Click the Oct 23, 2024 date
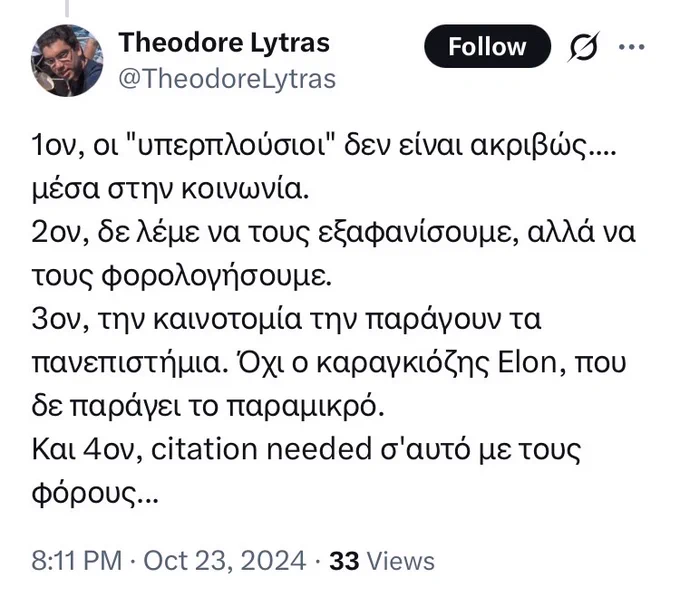Viewport: 680px width, 597px height. (x=225, y=561)
